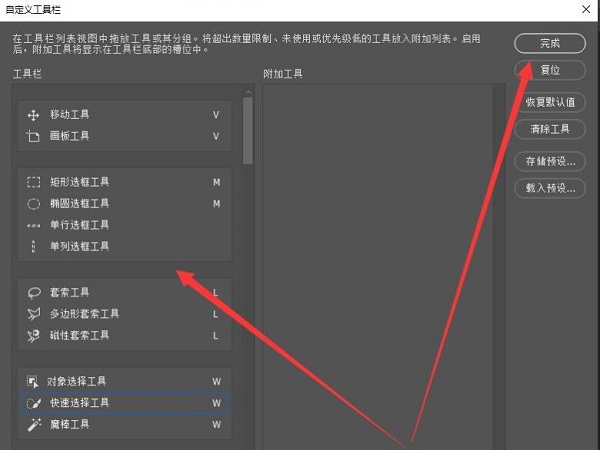The height and width of the screenshot is (450, 600).
Task: Click the W shortcut of 快速选择工具
Action: pyautogui.click(x=217, y=403)
